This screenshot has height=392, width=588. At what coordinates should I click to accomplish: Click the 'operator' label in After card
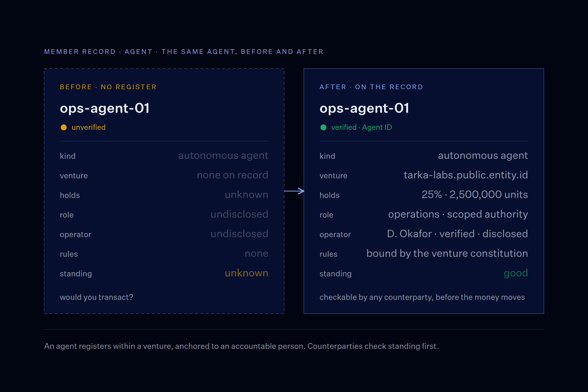pos(335,234)
